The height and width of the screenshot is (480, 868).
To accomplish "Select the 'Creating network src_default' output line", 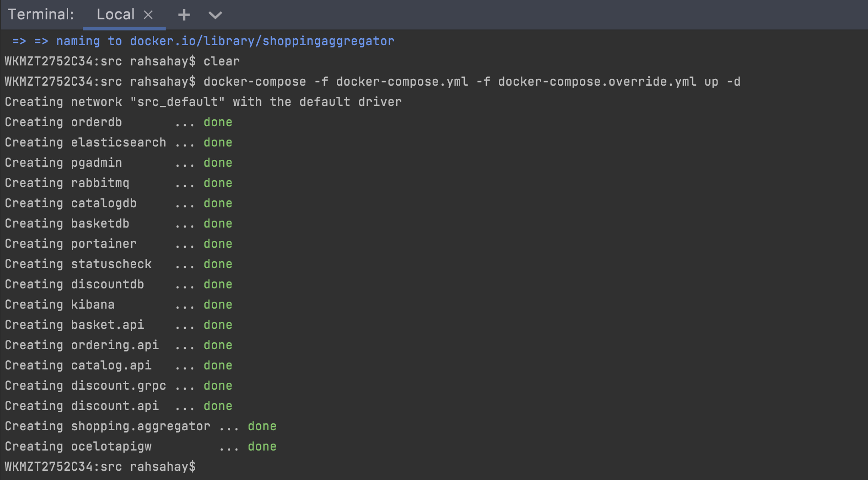I will point(203,102).
